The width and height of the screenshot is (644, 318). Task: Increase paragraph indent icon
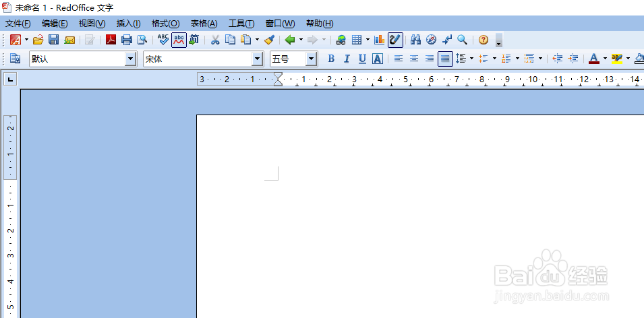point(573,59)
